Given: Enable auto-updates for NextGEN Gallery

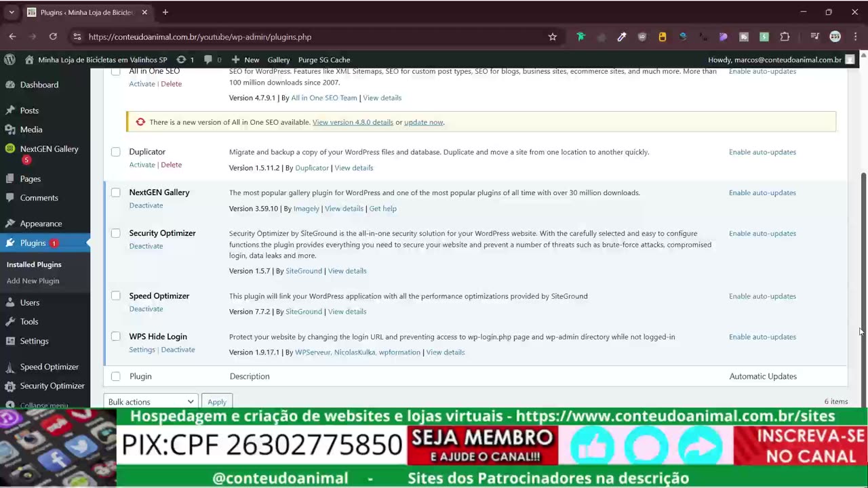Looking at the screenshot, I should click(x=762, y=192).
